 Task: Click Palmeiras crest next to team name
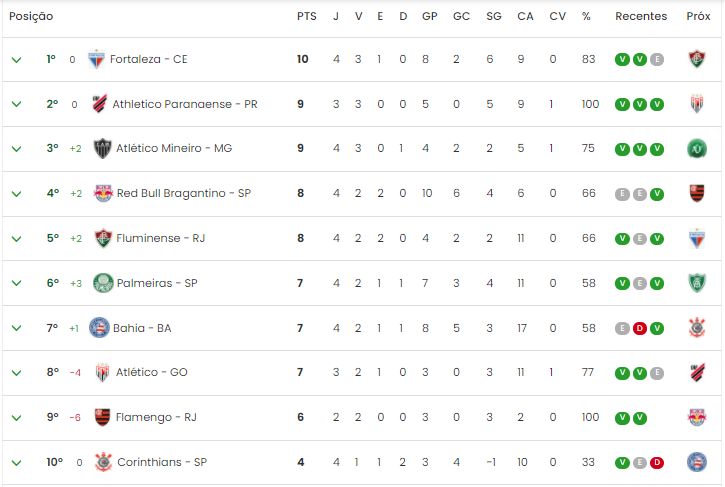pos(103,283)
